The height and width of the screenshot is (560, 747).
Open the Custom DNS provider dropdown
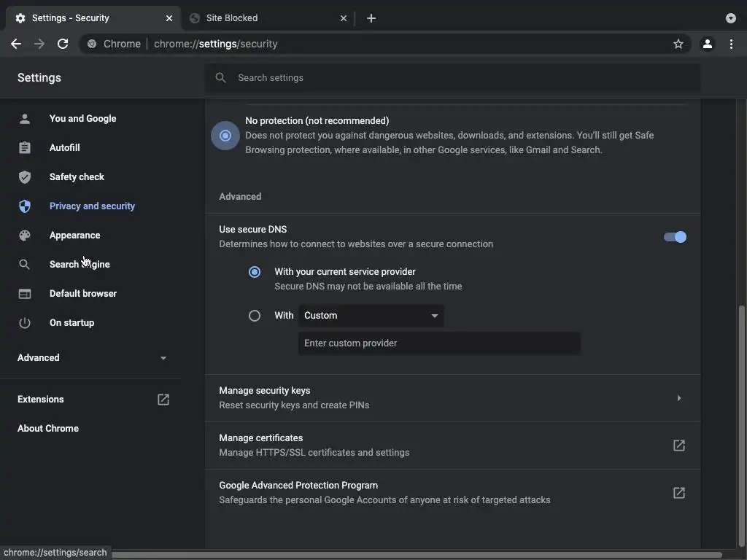click(x=371, y=316)
